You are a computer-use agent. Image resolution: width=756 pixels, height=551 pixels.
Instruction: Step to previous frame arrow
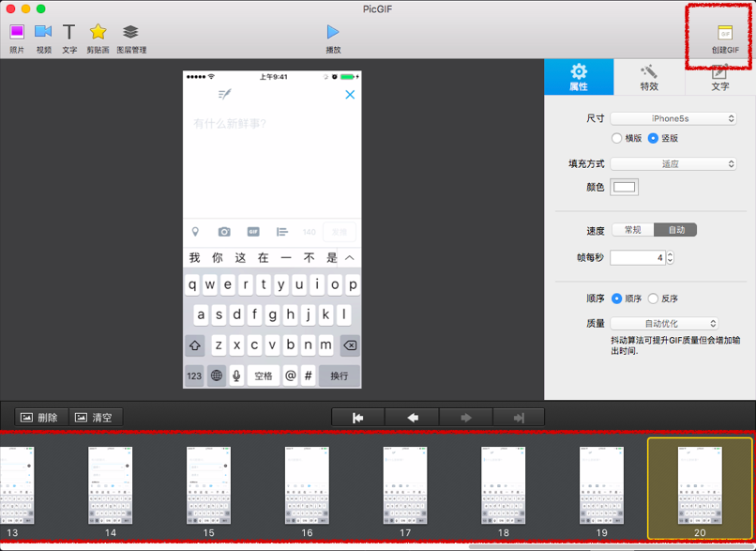coord(412,418)
